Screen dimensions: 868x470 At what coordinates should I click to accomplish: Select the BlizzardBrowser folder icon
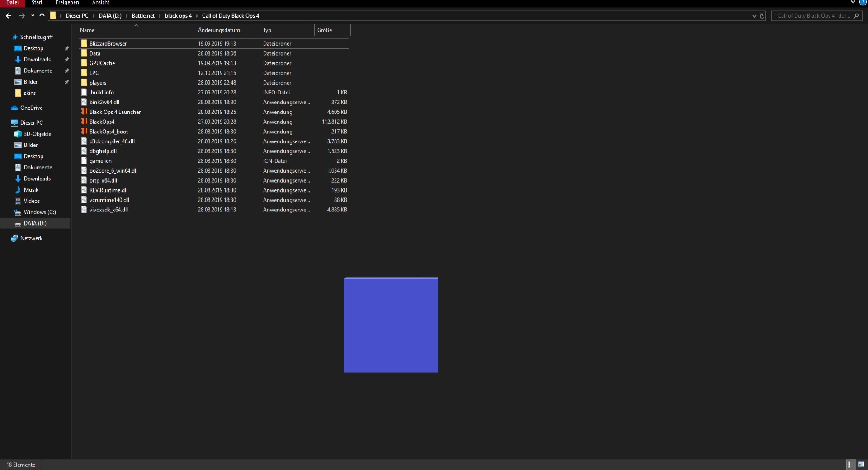pos(84,44)
